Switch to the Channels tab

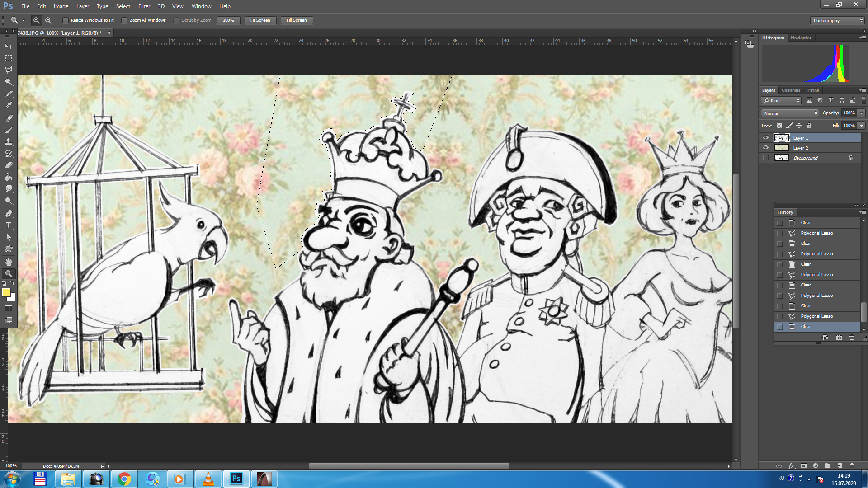click(791, 90)
